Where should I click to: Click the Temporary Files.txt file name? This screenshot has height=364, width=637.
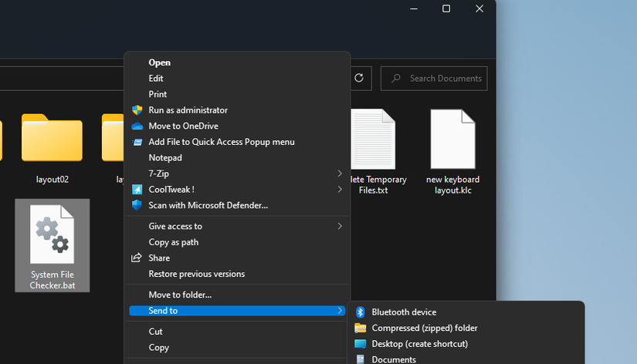tap(378, 184)
